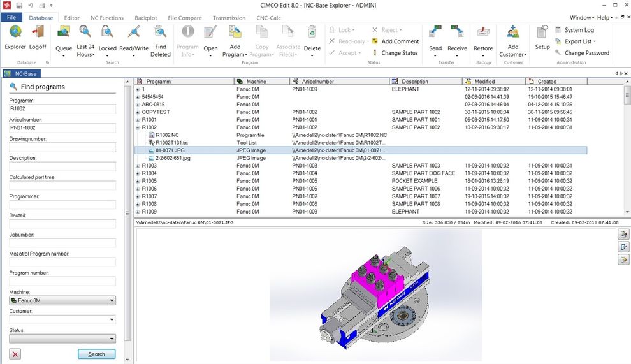
Task: Open the Backplot tab
Action: [146, 18]
